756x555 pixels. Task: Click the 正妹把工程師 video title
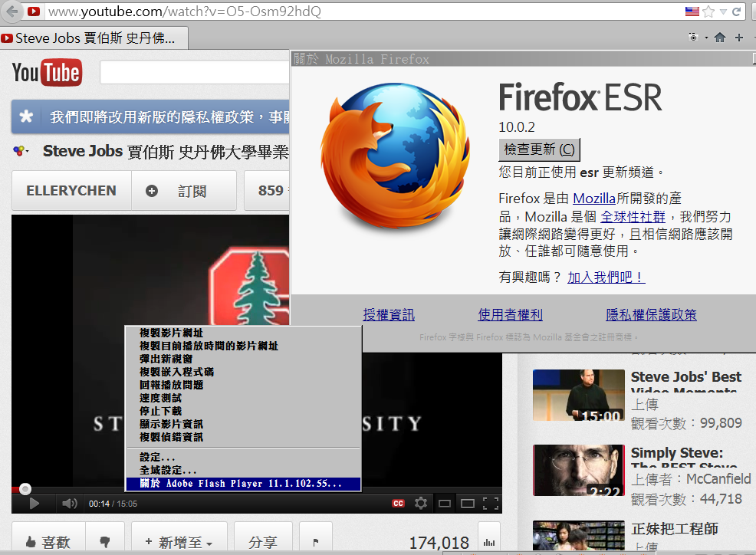[675, 529]
